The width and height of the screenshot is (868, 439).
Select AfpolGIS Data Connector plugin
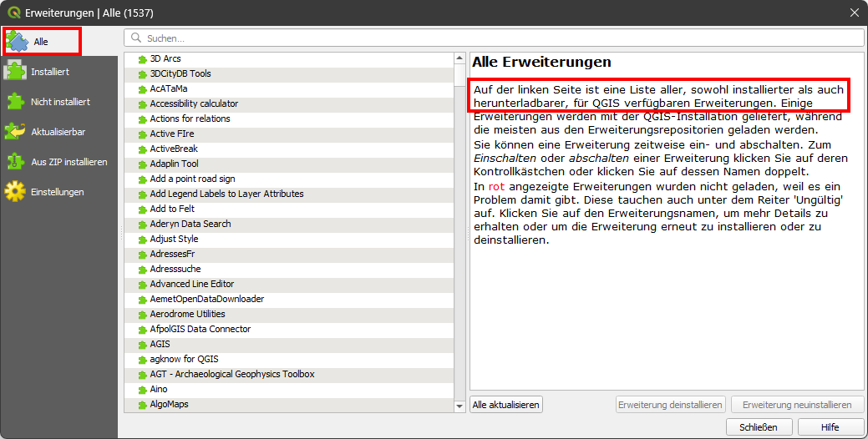pos(289,329)
